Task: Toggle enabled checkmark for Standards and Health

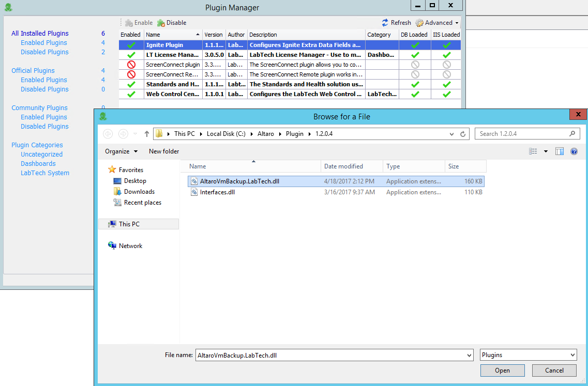Action: pyautogui.click(x=131, y=84)
